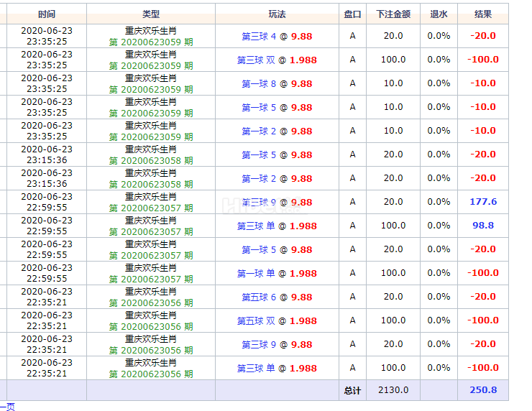Click the 退水 column header
The width and height of the screenshot is (532, 411).
[x=439, y=14]
